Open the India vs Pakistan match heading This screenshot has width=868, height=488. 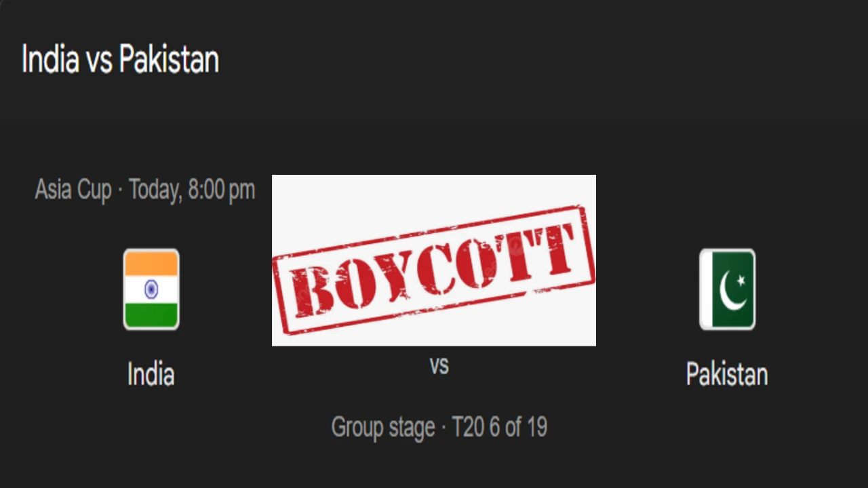pos(119,60)
